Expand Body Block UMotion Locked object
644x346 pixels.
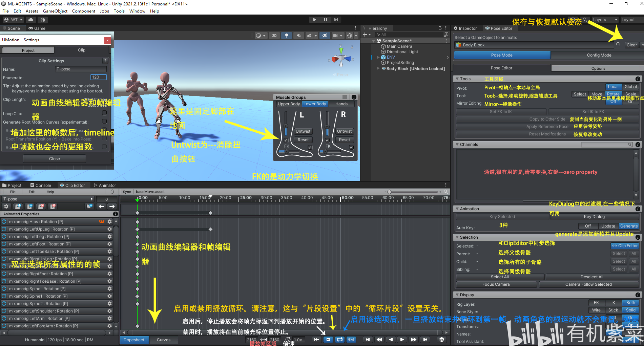point(378,68)
